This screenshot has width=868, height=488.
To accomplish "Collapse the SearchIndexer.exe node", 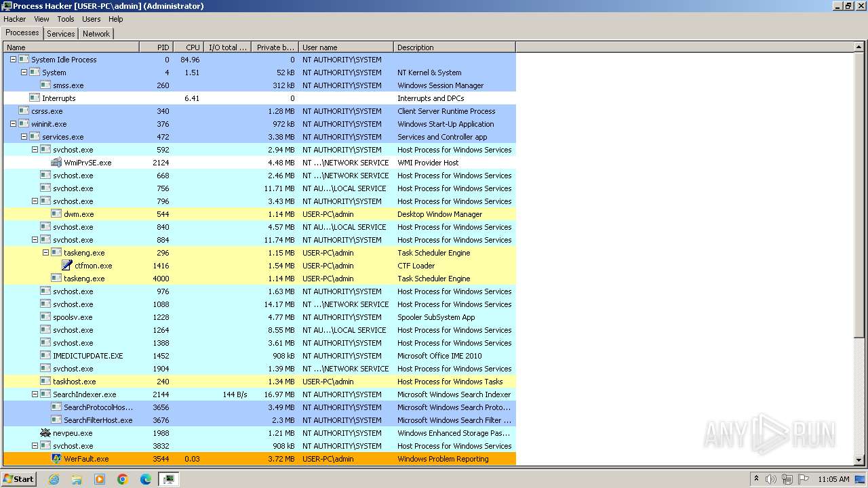I will (x=35, y=394).
